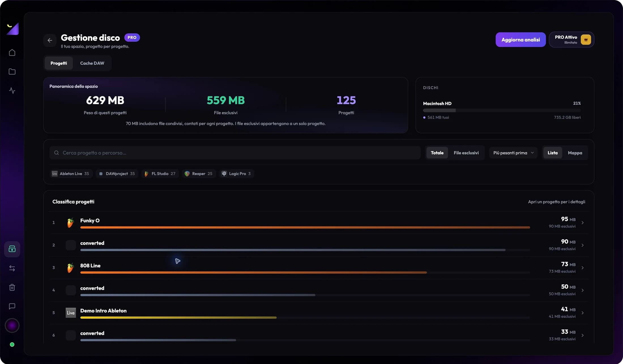Click the Funky O orange size bar
The width and height of the screenshot is (623, 364).
tap(305, 227)
